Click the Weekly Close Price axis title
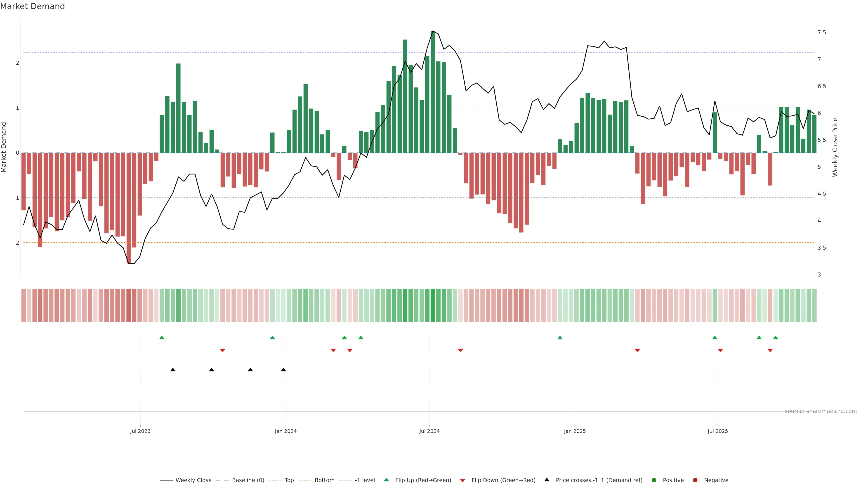The image size is (868, 488). point(835,147)
